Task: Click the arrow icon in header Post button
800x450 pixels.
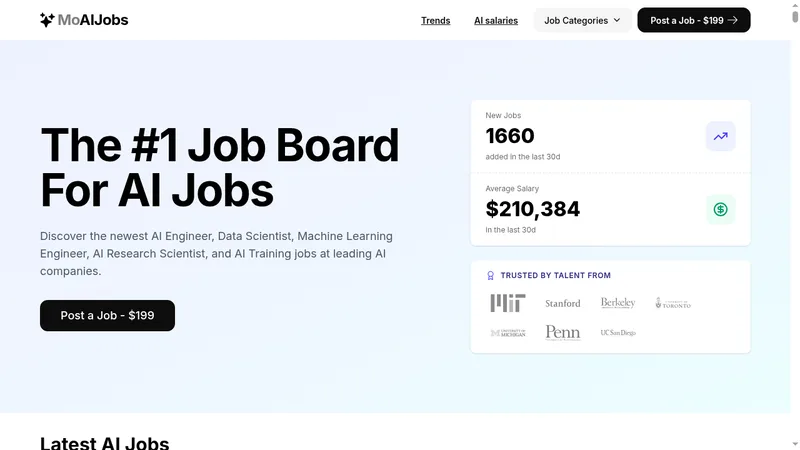Action: (x=733, y=20)
